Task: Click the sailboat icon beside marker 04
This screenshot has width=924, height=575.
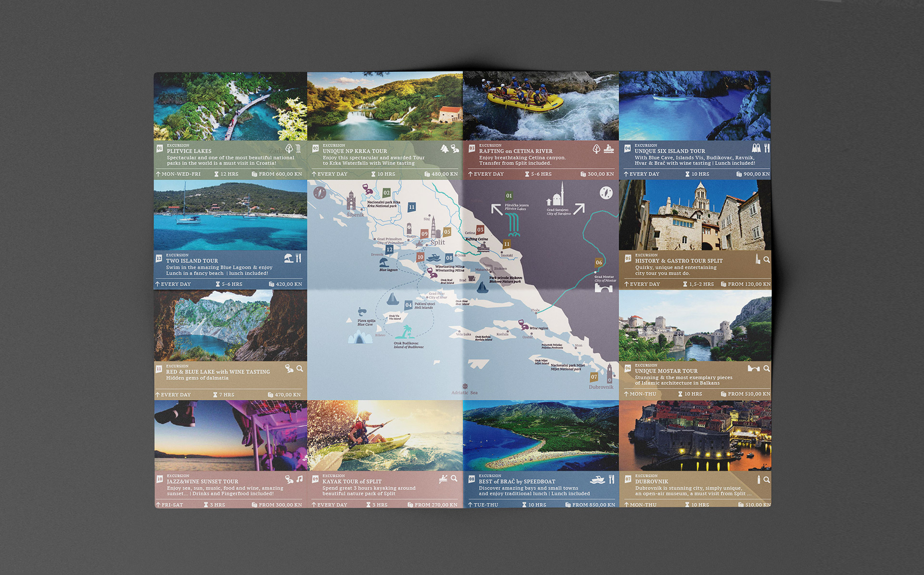Action: click(x=393, y=299)
